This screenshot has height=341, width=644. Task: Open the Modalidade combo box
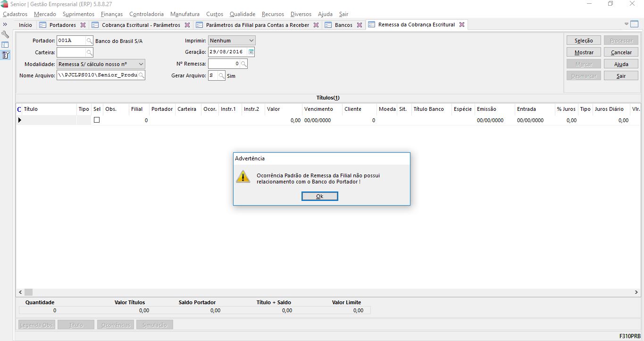pyautogui.click(x=141, y=64)
